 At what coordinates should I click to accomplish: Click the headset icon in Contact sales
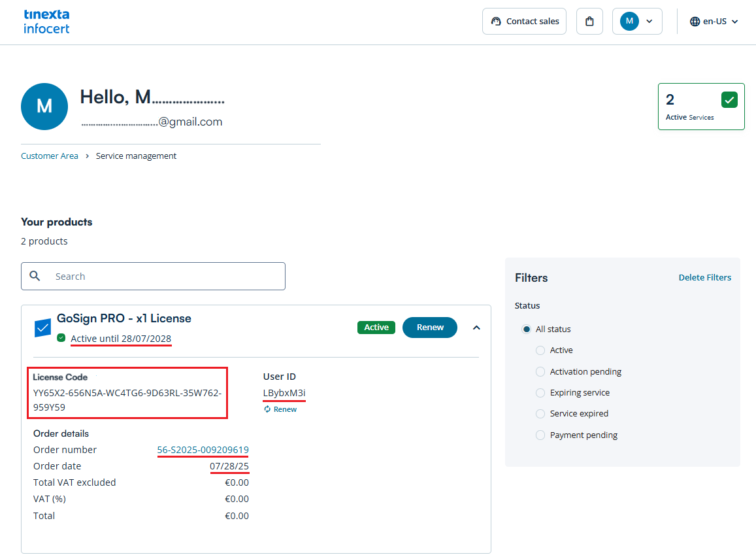(x=496, y=22)
